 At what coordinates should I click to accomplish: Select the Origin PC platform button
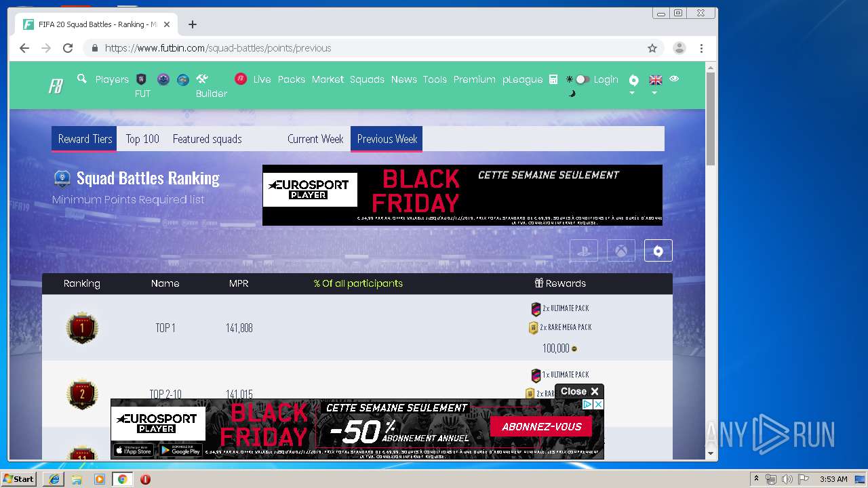coord(658,251)
